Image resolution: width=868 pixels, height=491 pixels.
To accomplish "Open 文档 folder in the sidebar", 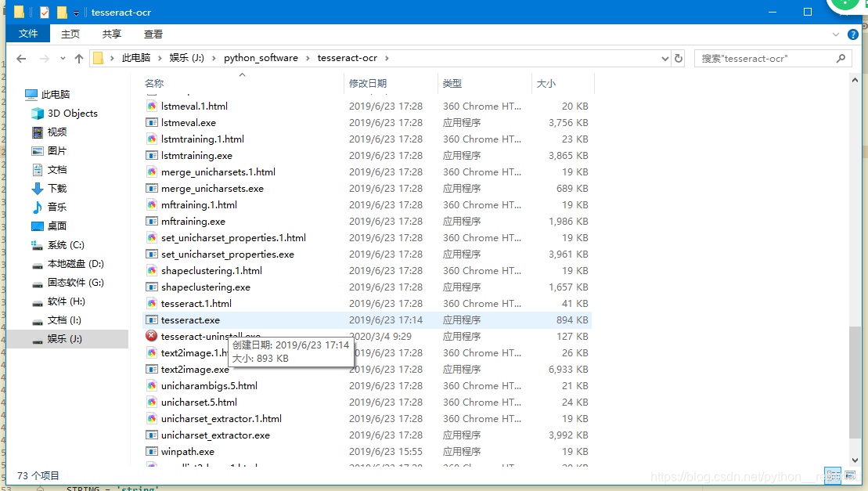I will tap(49, 170).
